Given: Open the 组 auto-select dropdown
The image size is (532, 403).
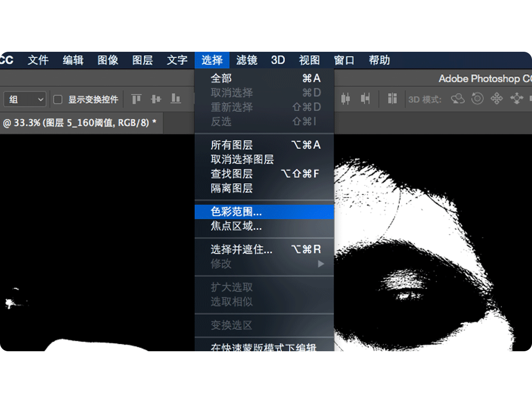Looking at the screenshot, I should (x=25, y=99).
